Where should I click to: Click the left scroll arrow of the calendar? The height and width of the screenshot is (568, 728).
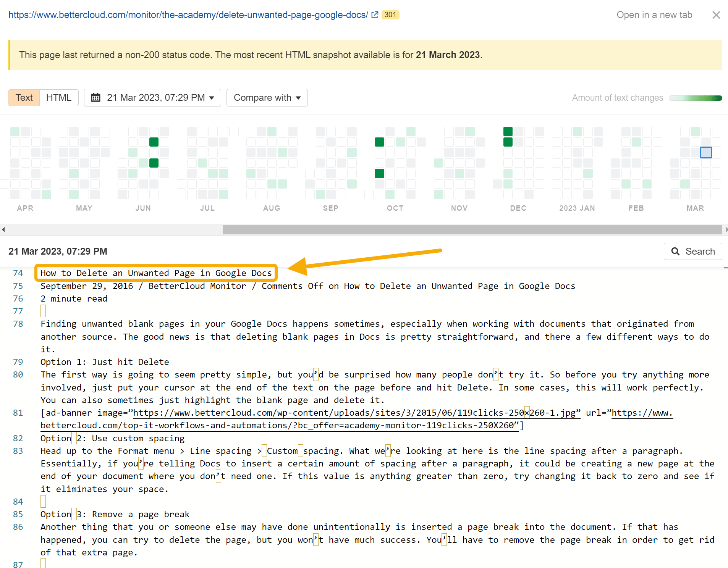pyautogui.click(x=3, y=229)
